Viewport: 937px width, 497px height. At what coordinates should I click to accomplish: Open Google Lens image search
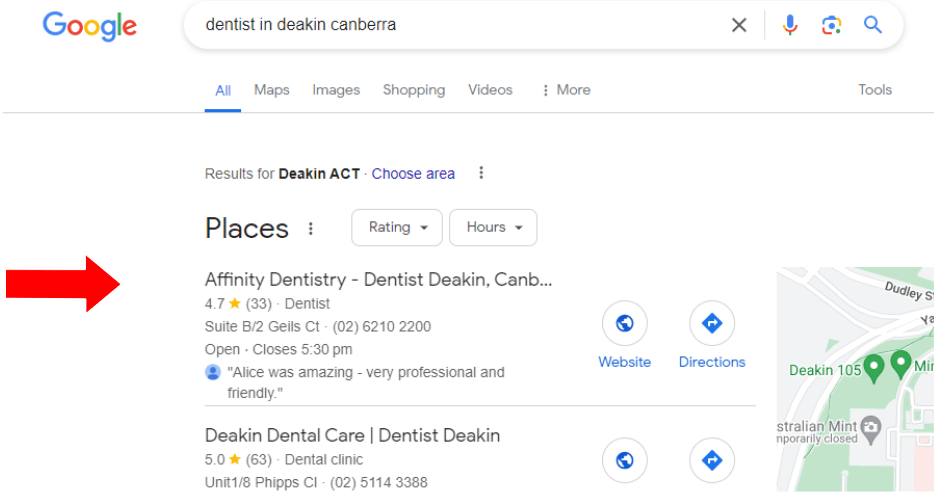tap(831, 25)
